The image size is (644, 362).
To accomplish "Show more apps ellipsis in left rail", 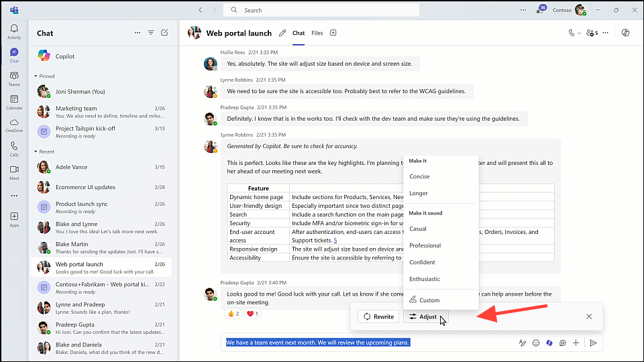I will point(14,196).
